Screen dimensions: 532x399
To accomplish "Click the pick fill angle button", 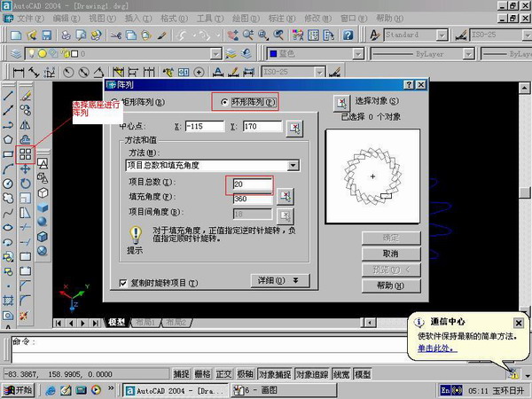I will [286, 197].
